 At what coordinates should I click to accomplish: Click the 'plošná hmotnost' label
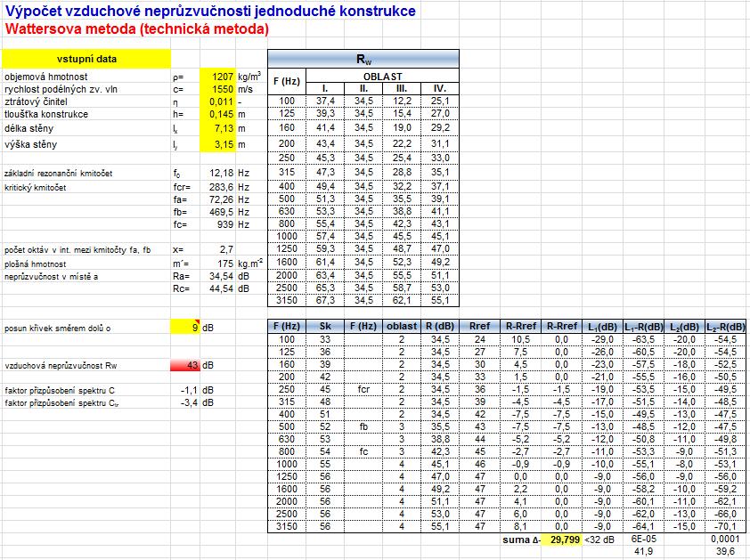click(x=35, y=264)
